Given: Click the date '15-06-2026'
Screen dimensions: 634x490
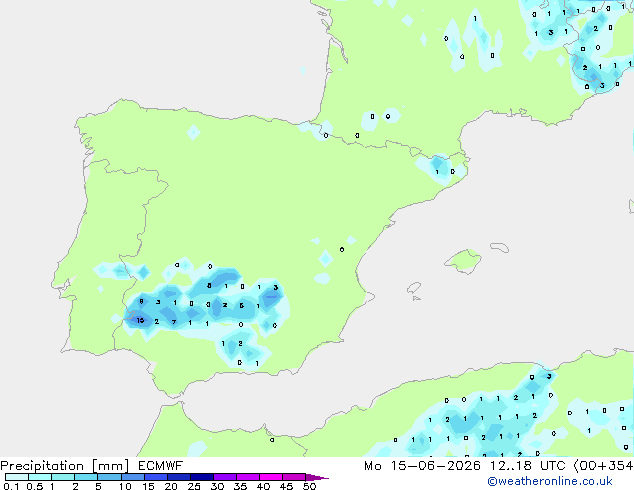Looking at the screenshot, I should point(436,466).
